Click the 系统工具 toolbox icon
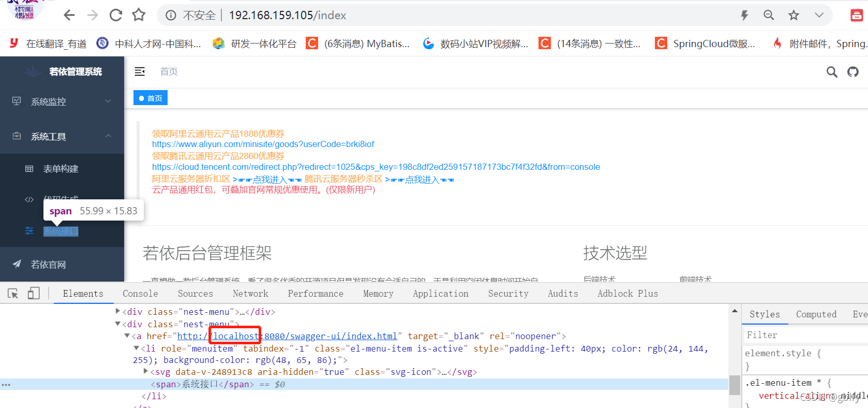This screenshot has height=408, width=868. 17,136
